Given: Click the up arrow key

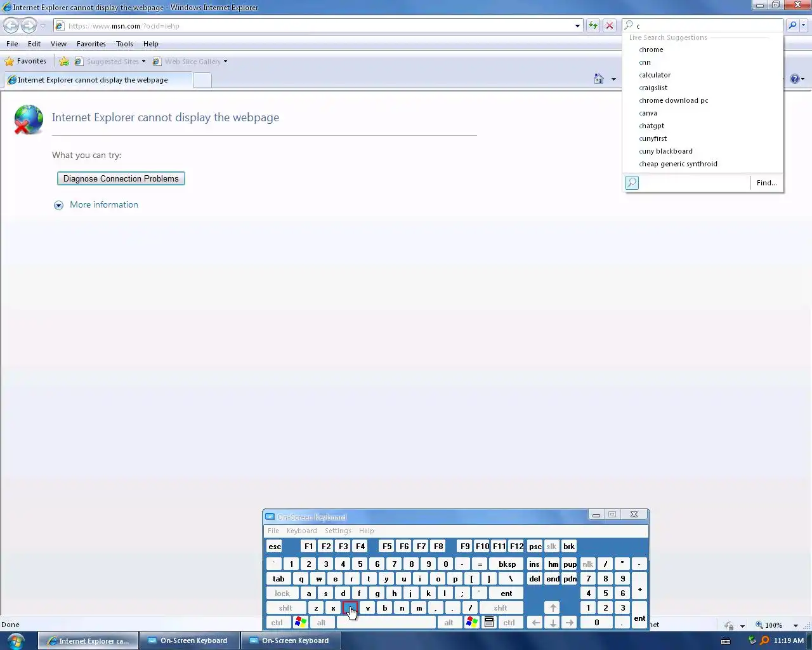Looking at the screenshot, I should [553, 608].
